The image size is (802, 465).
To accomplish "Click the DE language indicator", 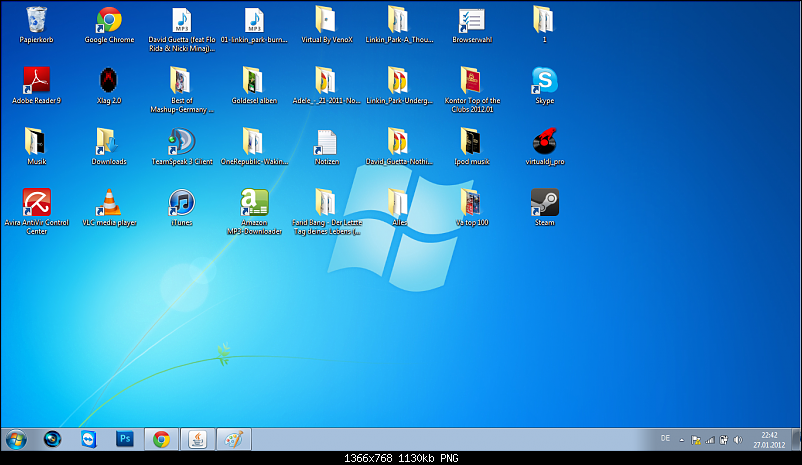I will pos(666,438).
